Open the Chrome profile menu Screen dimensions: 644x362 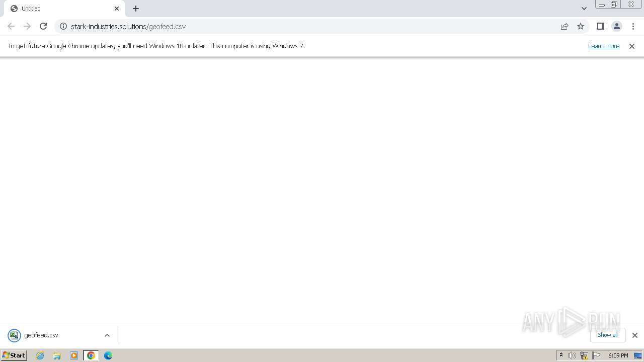click(616, 26)
